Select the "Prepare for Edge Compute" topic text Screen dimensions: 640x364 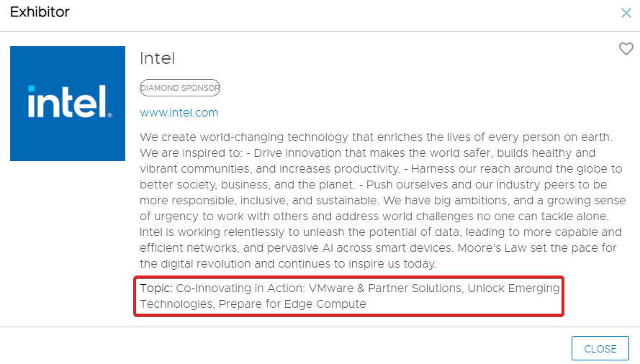coord(292,304)
